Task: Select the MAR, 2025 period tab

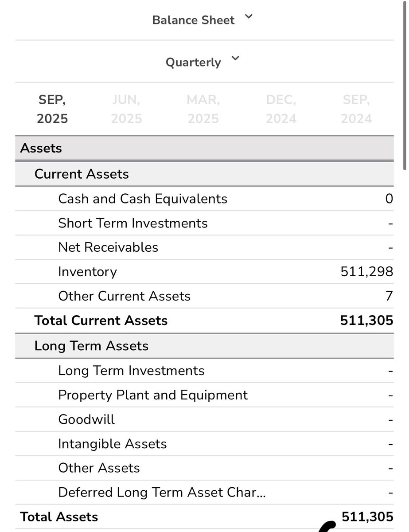Action: tap(203, 110)
